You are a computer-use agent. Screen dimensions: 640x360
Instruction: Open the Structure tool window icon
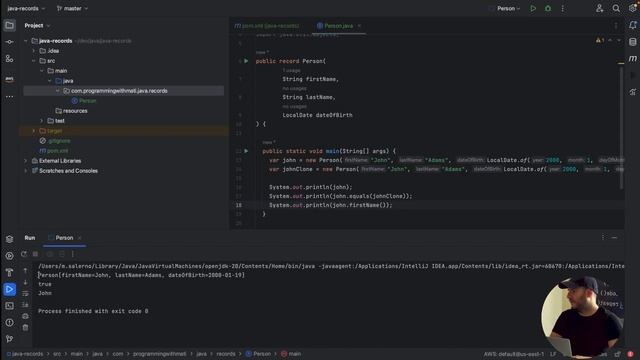click(9, 59)
